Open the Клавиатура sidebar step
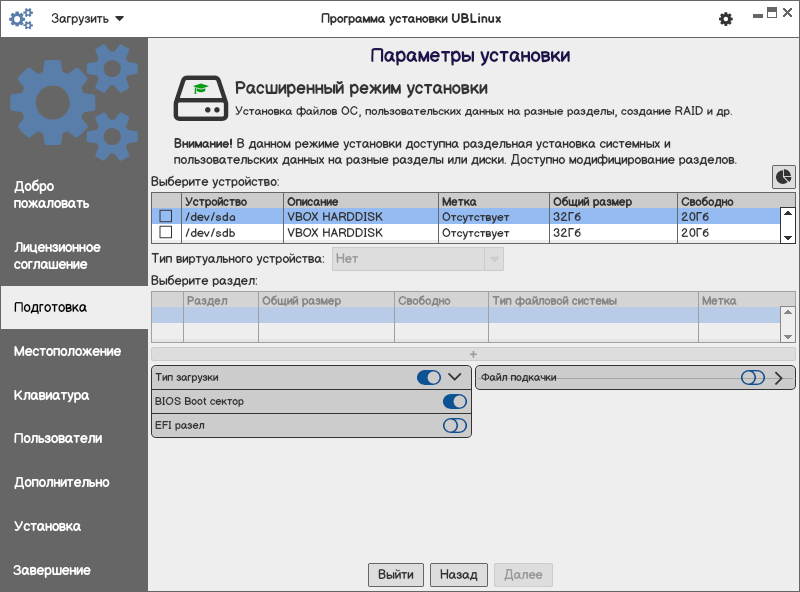 pyautogui.click(x=51, y=395)
